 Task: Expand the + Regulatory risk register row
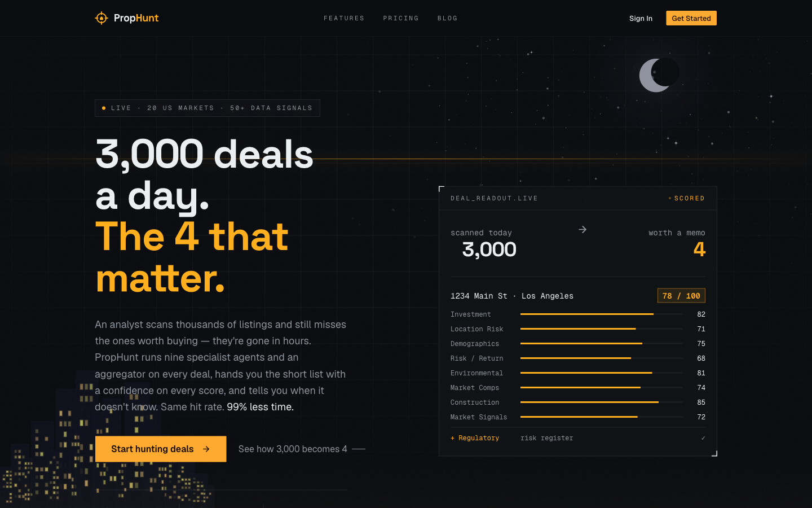tap(578, 438)
